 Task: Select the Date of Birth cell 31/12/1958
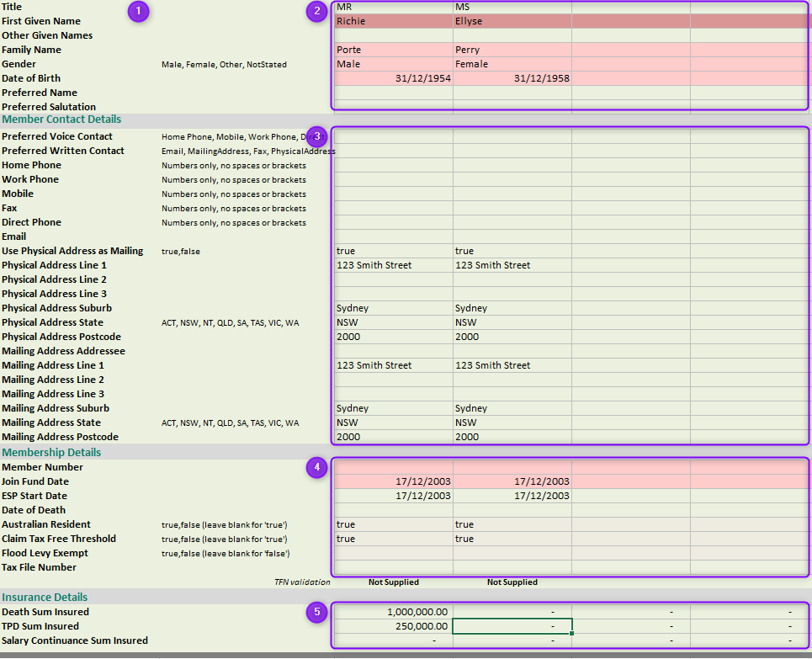coord(512,78)
